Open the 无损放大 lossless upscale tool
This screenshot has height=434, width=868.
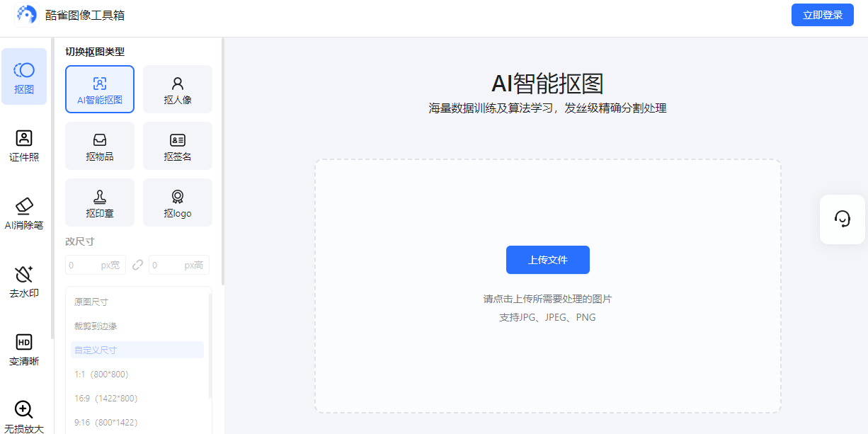[24, 414]
